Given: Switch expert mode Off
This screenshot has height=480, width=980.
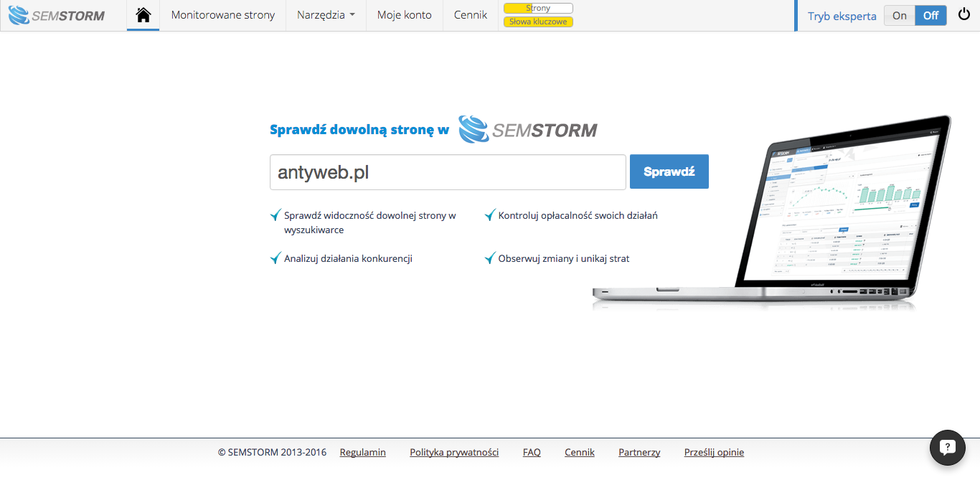Looking at the screenshot, I should click(x=930, y=16).
